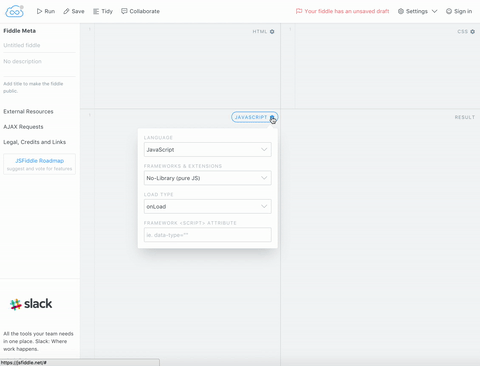Expand Legal, Credits and Links section

[35, 142]
